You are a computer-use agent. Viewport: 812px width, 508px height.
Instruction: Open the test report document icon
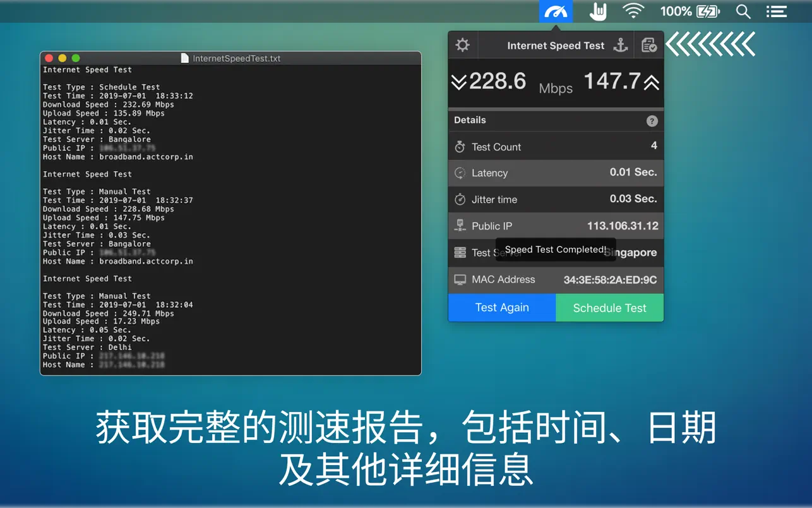(648, 45)
